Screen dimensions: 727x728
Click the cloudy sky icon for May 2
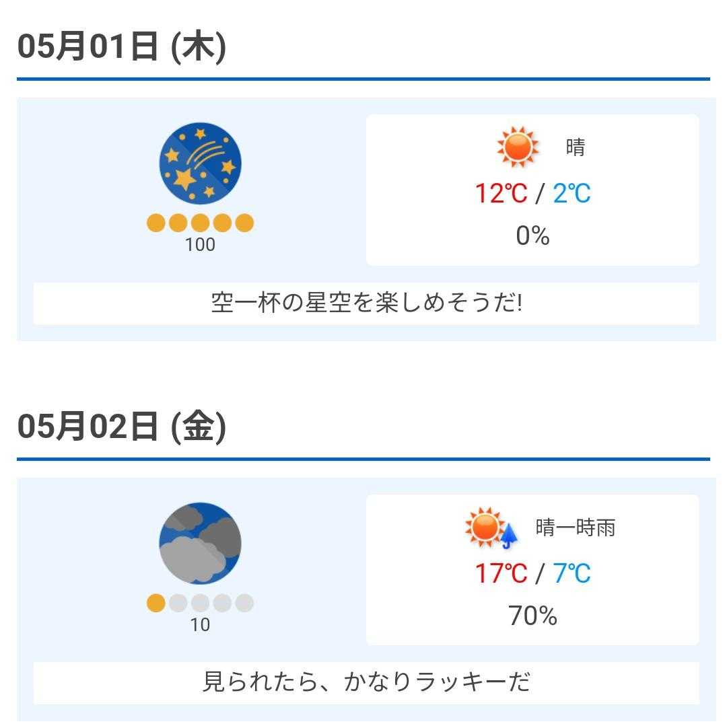point(200,542)
